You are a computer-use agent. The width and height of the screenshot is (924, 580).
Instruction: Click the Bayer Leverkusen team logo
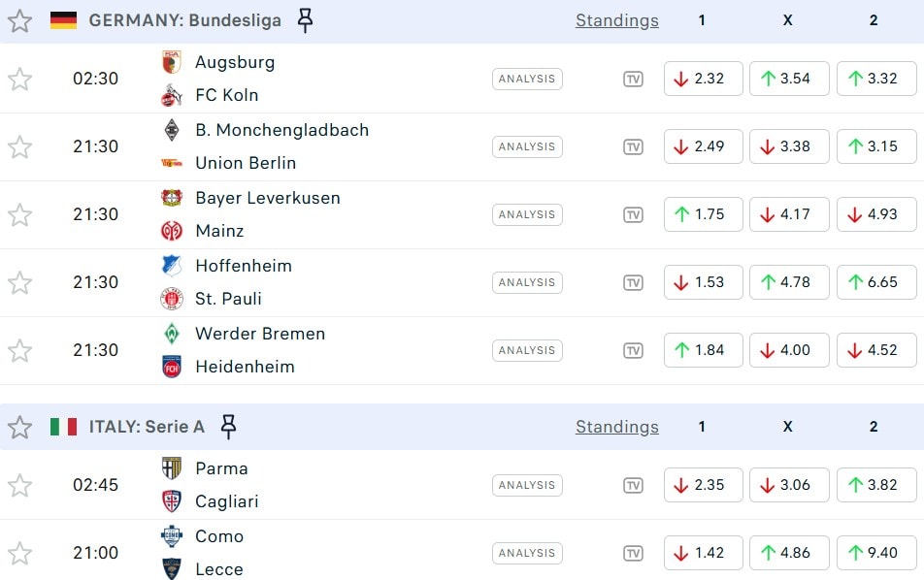pyautogui.click(x=172, y=198)
